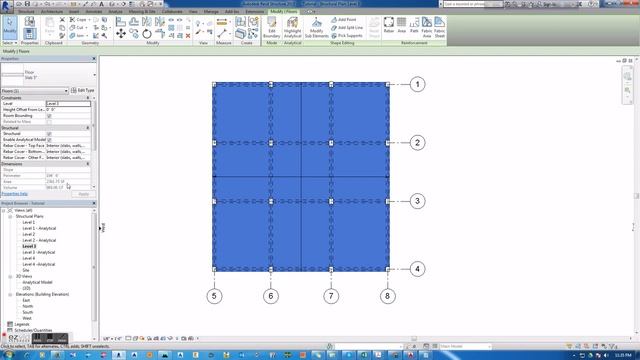Collapse the Dimensions section

[x=88, y=164]
